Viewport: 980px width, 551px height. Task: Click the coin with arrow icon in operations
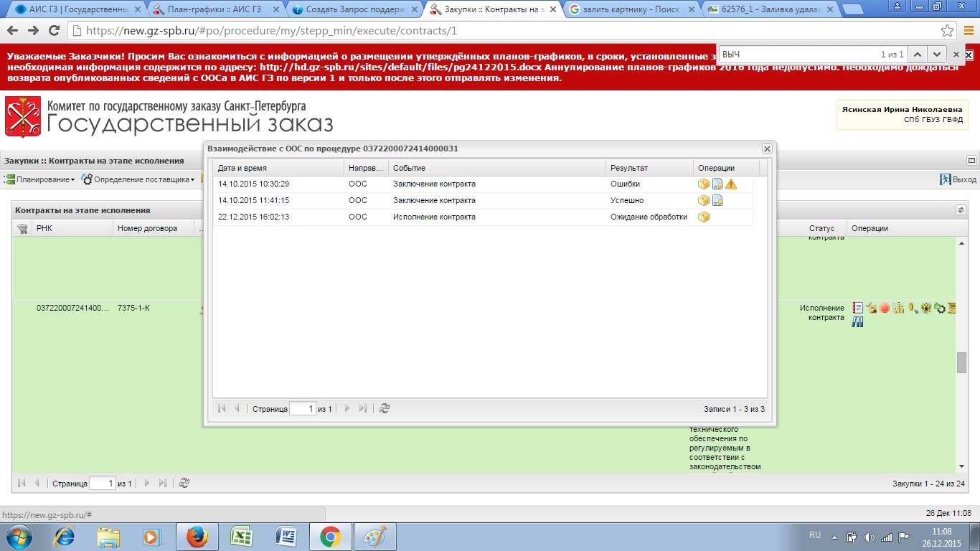point(913,308)
